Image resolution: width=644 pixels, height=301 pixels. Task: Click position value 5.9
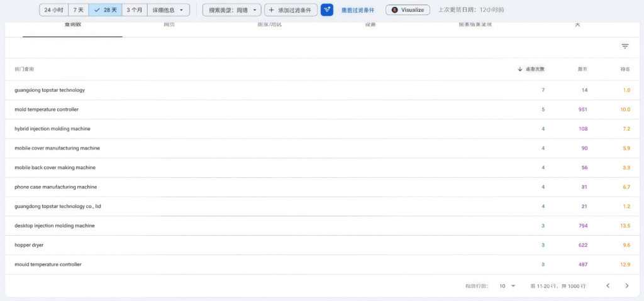626,148
